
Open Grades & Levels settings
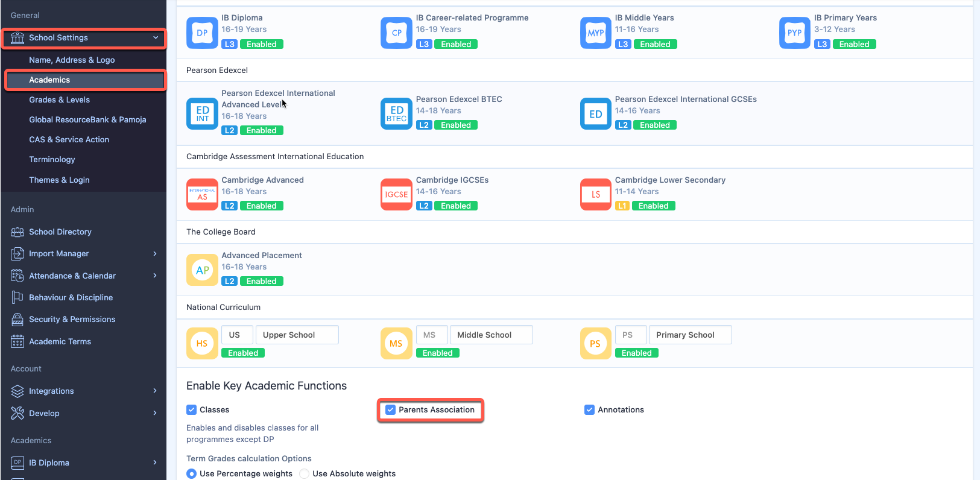(59, 100)
